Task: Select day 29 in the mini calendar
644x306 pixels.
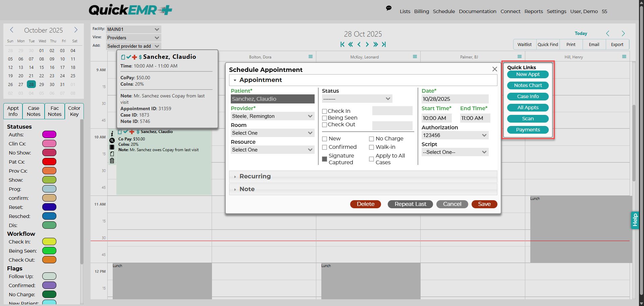Action: (42, 84)
